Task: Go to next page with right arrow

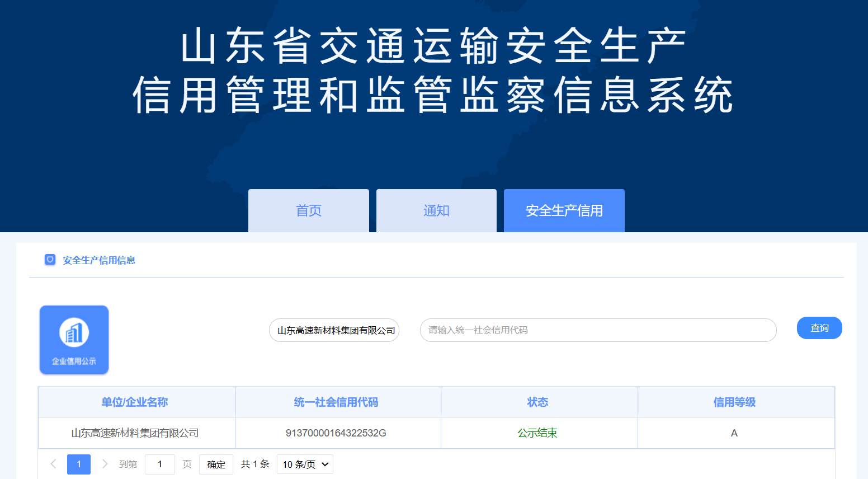Action: [105, 464]
